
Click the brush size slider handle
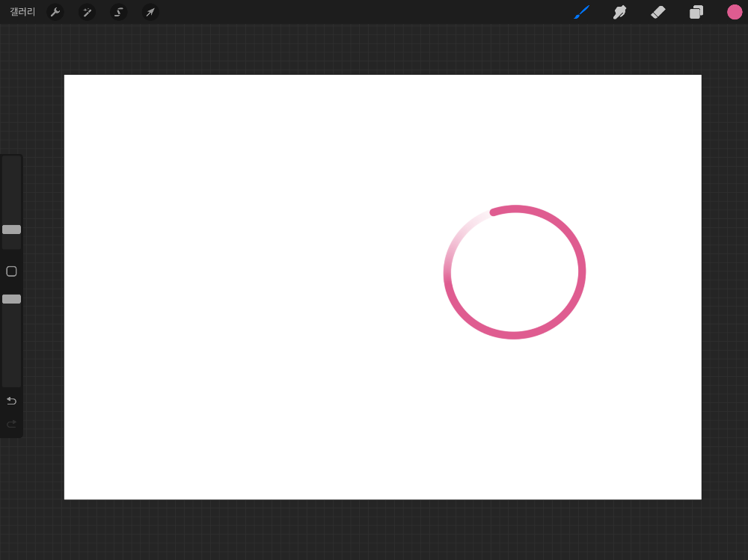(11, 230)
